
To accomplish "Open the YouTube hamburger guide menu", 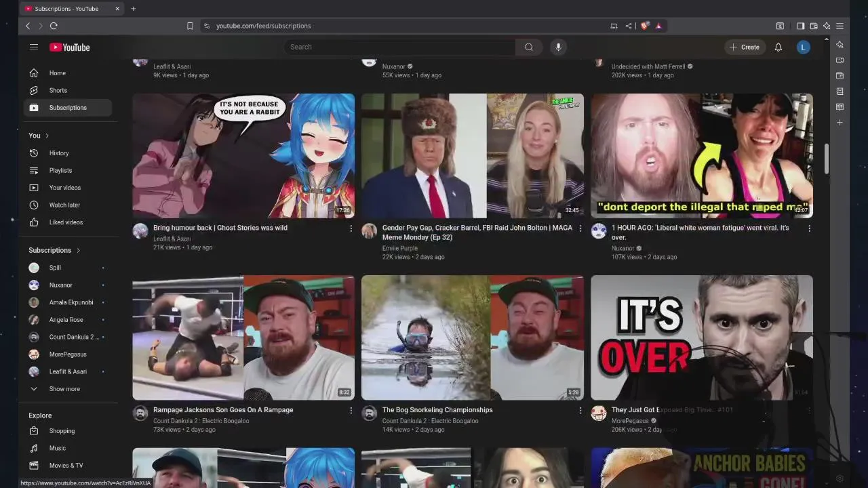I will click(x=34, y=47).
